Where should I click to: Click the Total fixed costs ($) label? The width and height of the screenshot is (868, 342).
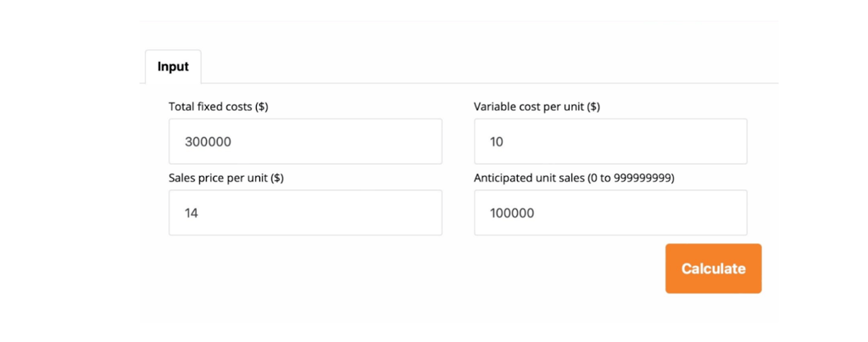(x=219, y=107)
